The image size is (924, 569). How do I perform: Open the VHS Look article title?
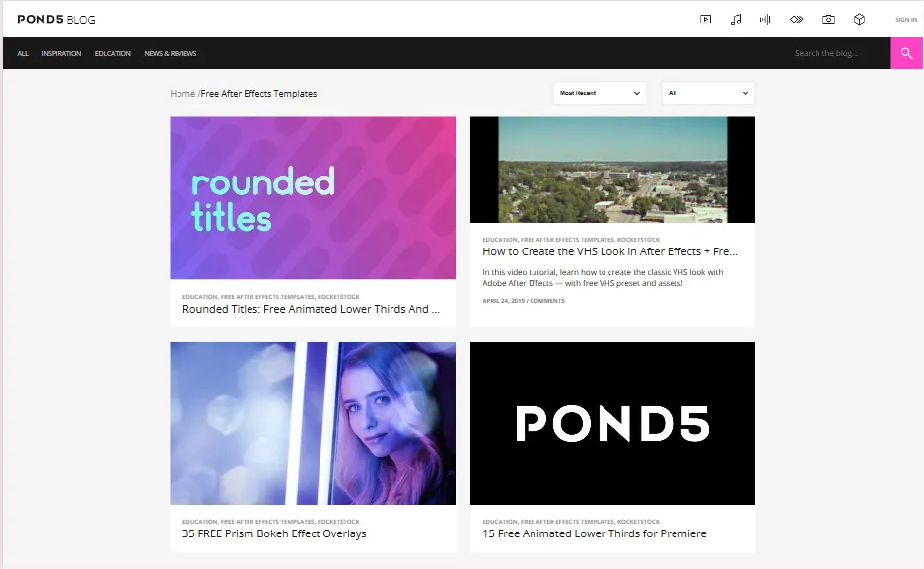pyautogui.click(x=609, y=251)
